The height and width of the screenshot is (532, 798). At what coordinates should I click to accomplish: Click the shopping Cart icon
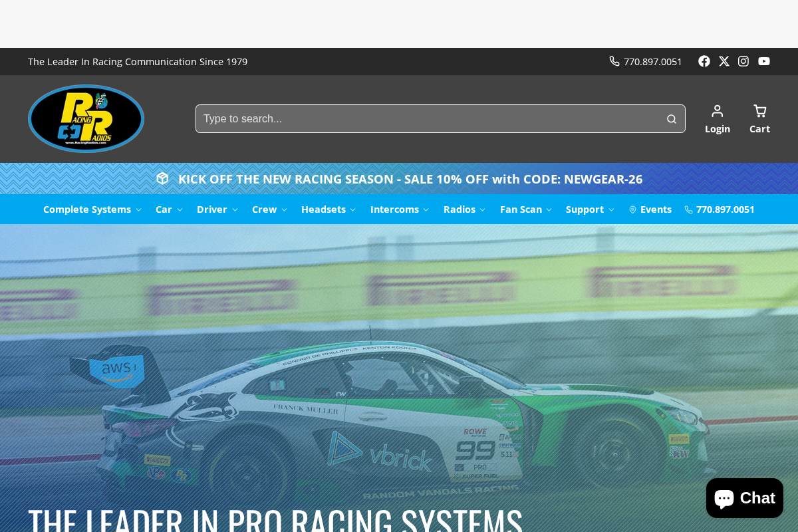coord(759,111)
